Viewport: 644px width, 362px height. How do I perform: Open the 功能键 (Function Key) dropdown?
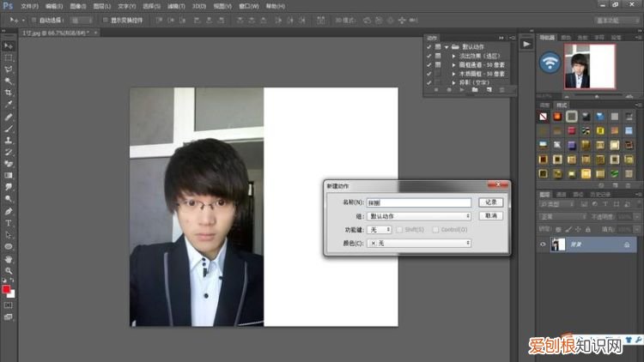379,230
